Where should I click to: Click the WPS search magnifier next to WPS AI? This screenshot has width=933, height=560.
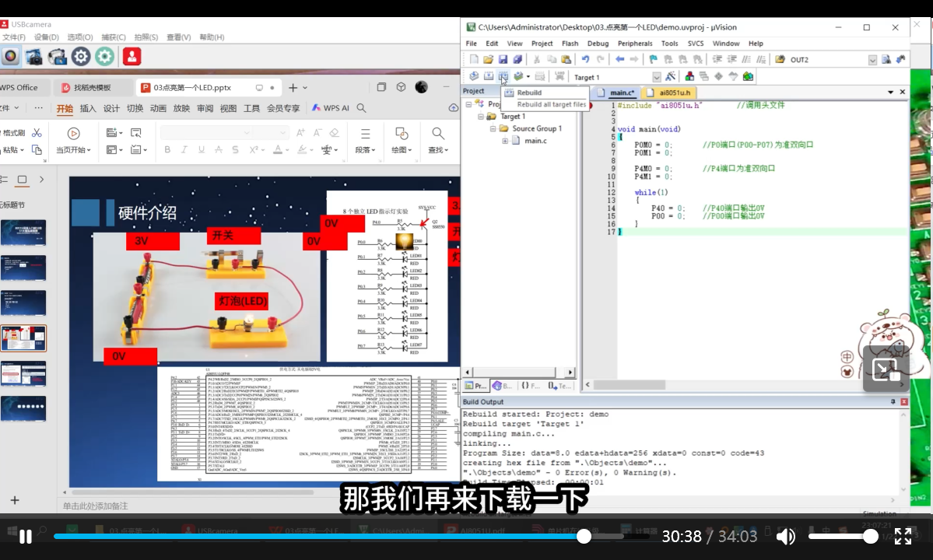pyautogui.click(x=361, y=108)
